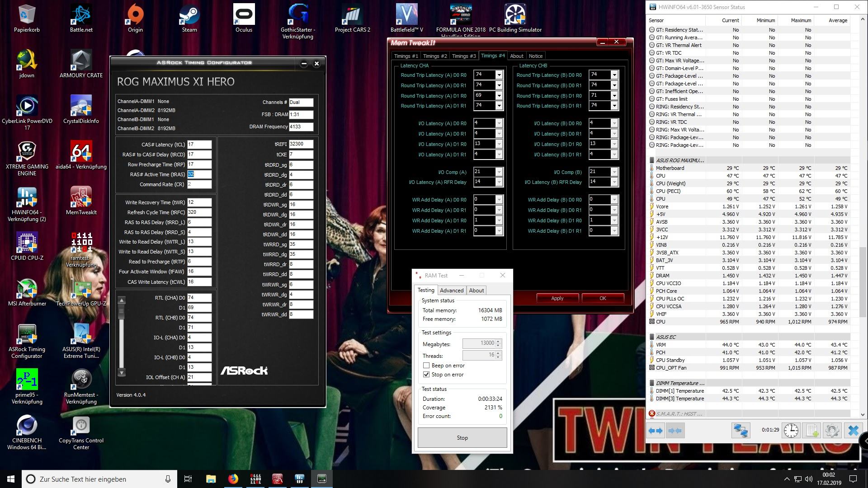Open the TechPowerUp GPU-Z desktop icon

tap(81, 292)
